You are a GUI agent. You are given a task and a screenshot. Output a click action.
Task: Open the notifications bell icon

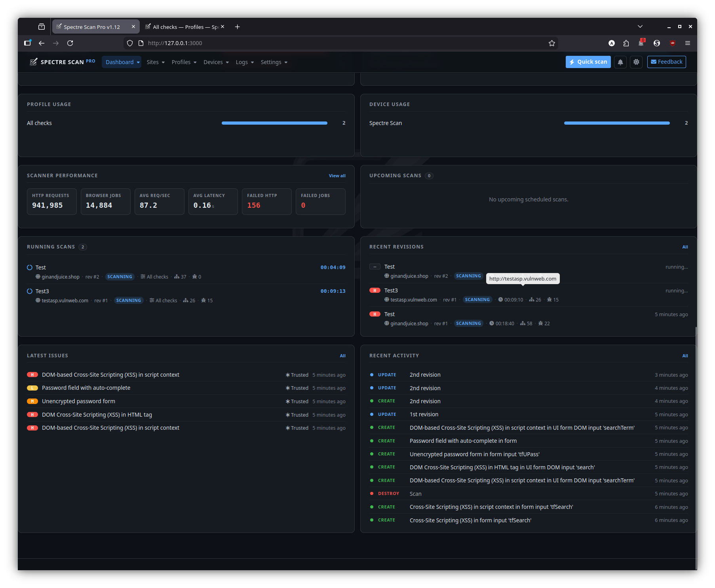tap(620, 62)
